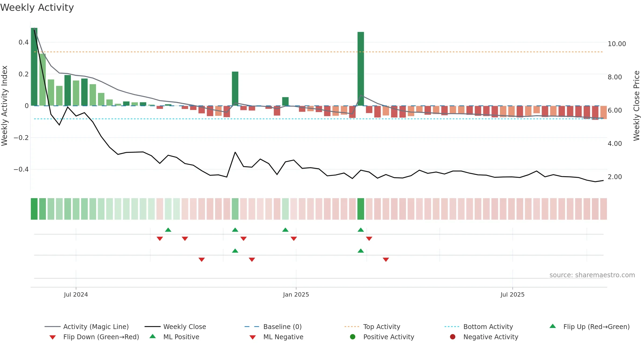This screenshot has height=362, width=644.
Task: Toggle the Flip Up (Red→Green) legend entry
Action: (x=589, y=327)
